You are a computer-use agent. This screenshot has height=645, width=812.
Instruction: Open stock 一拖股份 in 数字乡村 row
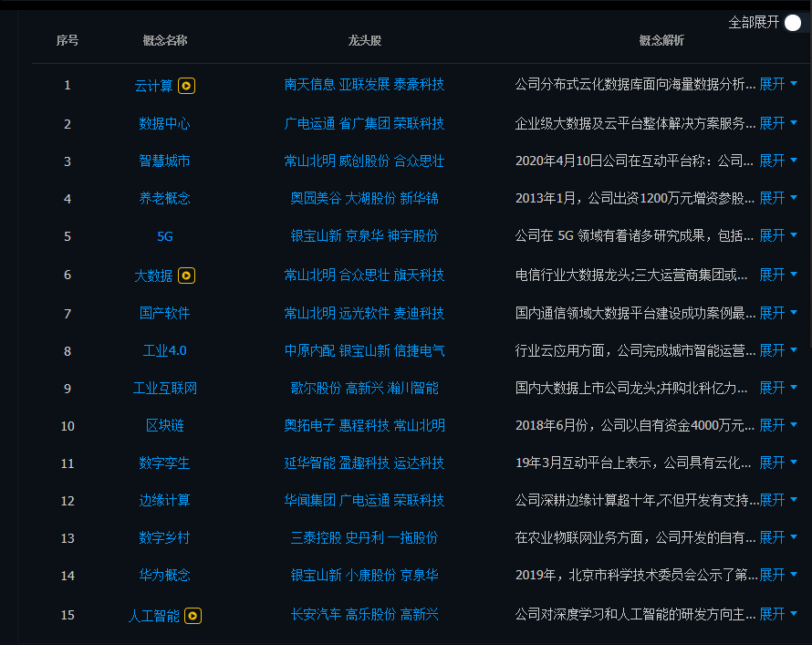tap(412, 538)
